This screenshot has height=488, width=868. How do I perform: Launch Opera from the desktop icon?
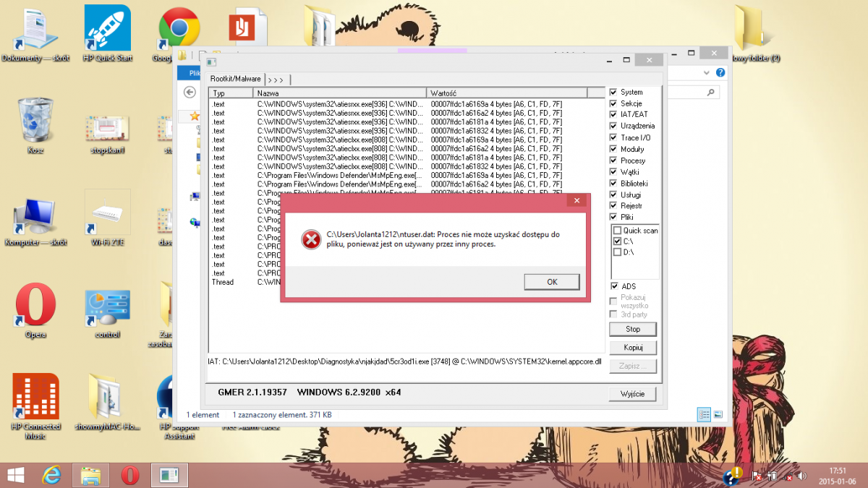(35, 311)
